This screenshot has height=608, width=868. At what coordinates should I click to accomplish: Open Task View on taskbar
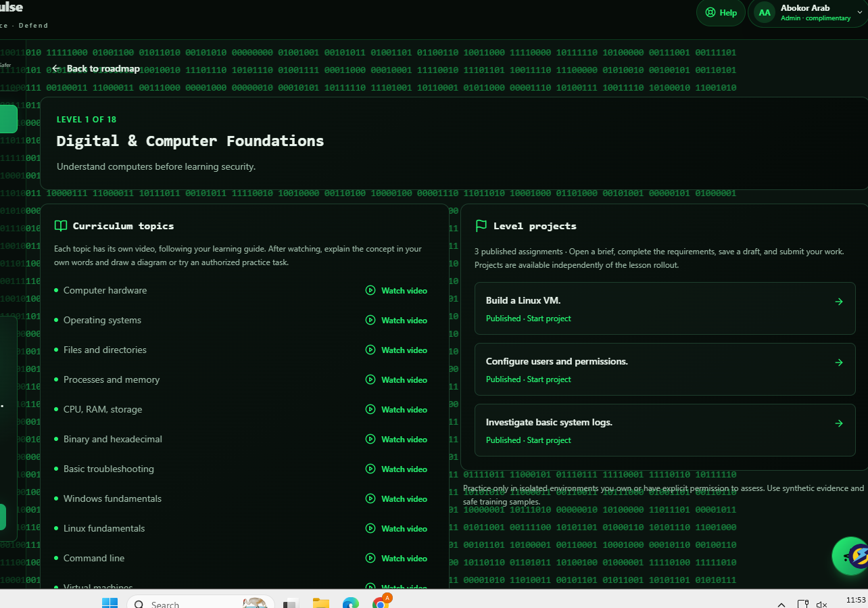click(x=291, y=604)
